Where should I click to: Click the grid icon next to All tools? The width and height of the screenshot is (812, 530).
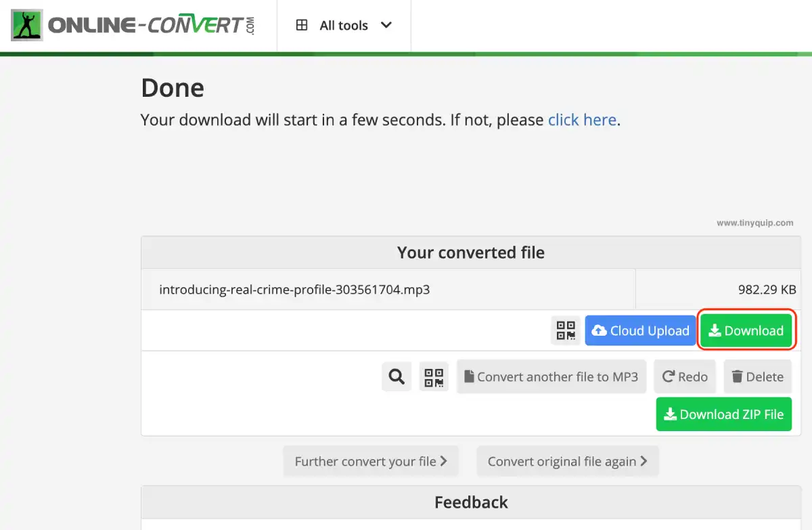tap(302, 24)
